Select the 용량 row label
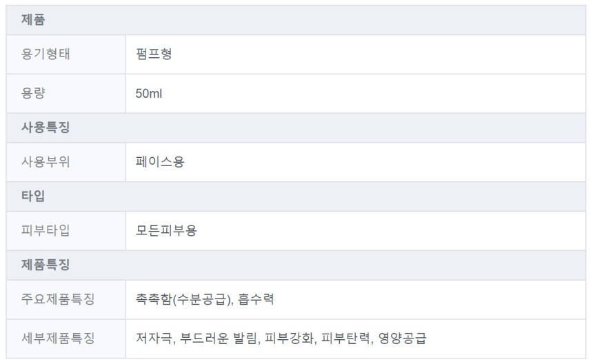Screen dimensions: 593x364 pos(33,93)
